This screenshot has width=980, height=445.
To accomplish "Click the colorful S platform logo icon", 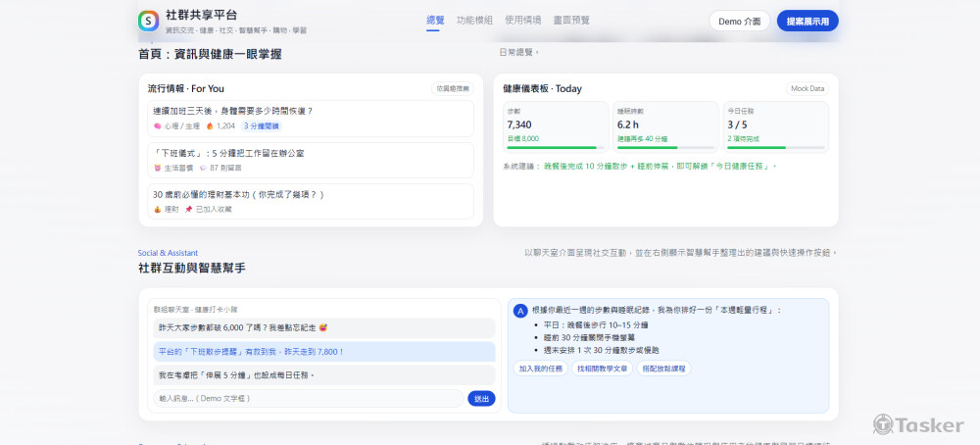I will [149, 21].
